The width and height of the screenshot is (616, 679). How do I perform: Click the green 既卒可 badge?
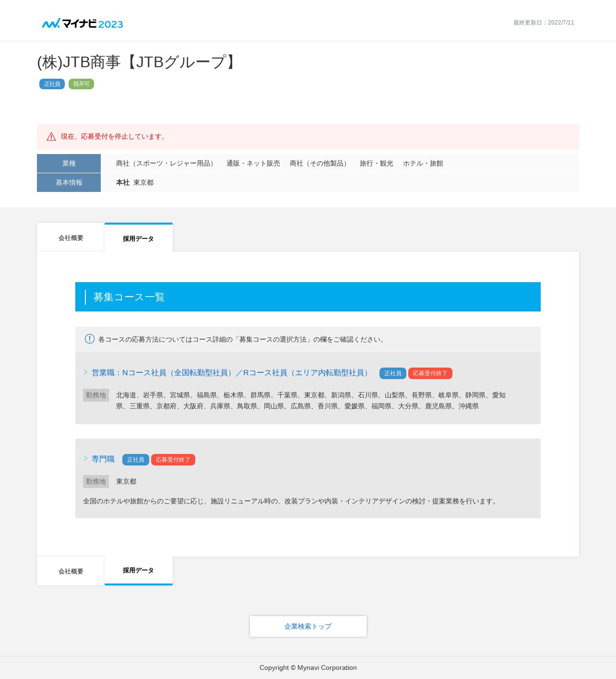(81, 84)
